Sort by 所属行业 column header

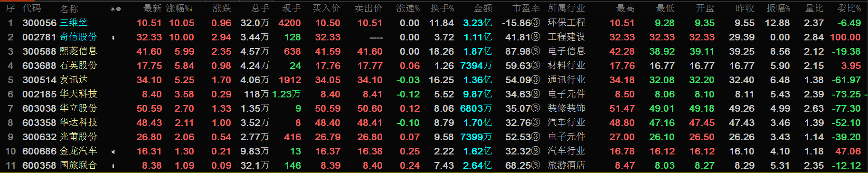566,9
